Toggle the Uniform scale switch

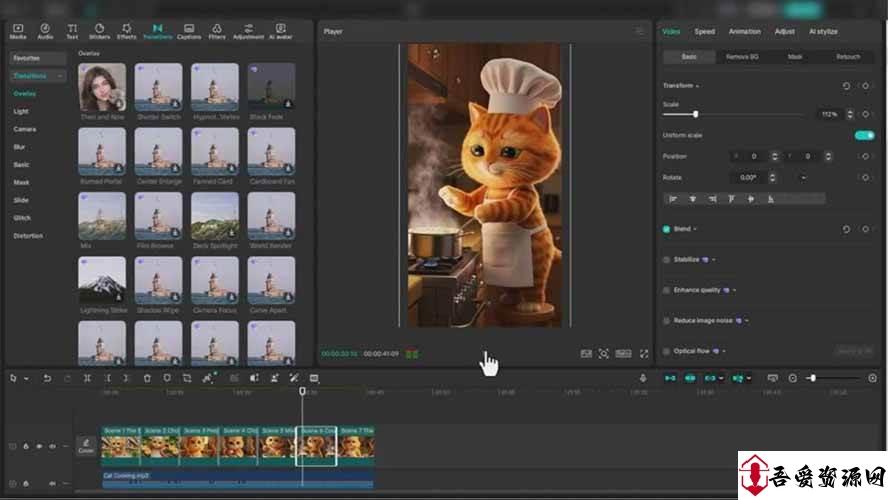tap(864, 135)
